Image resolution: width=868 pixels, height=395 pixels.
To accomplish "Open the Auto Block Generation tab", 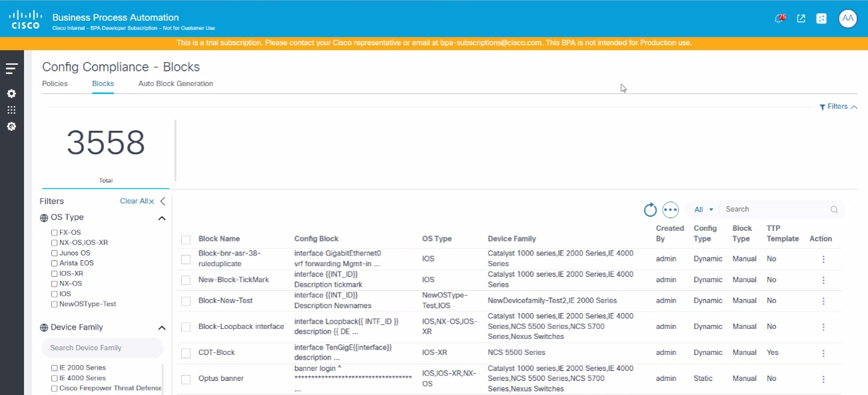I will pyautogui.click(x=176, y=83).
